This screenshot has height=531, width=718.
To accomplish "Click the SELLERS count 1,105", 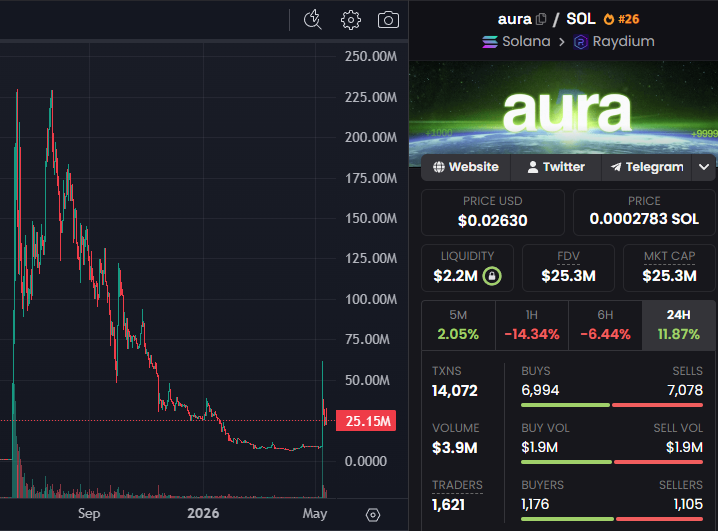I will [x=688, y=504].
